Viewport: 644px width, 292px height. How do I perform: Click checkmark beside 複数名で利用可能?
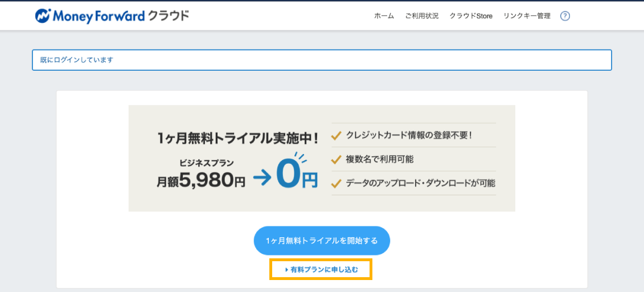[337, 159]
